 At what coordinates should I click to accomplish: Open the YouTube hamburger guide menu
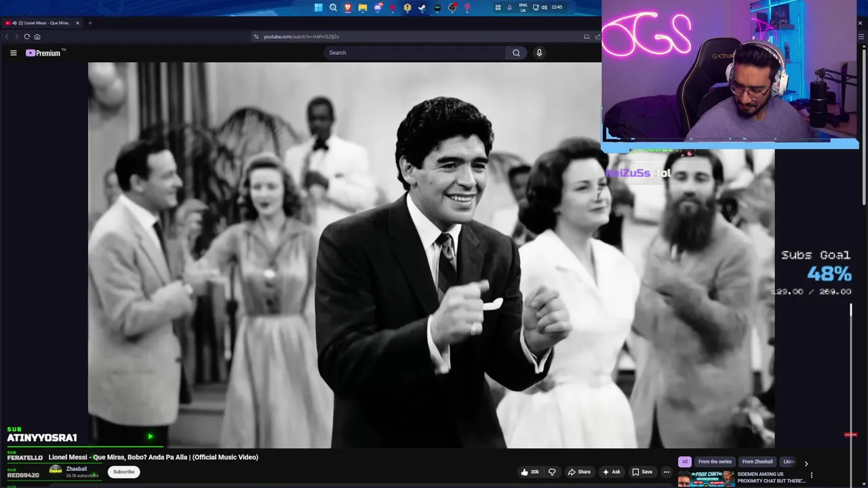pyautogui.click(x=13, y=53)
